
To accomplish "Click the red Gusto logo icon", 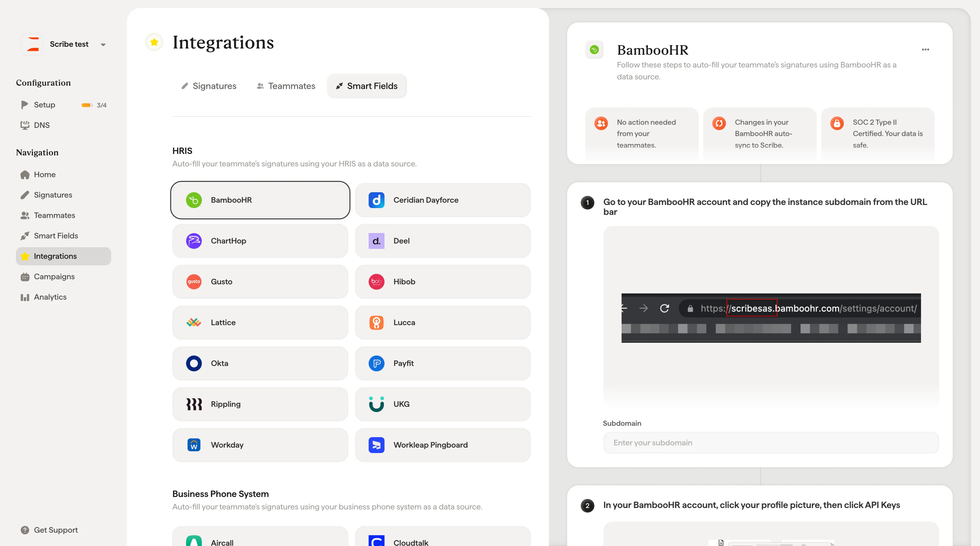I will coord(194,282).
